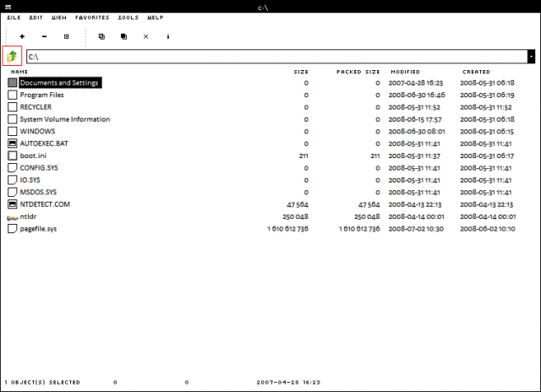Click into the C:\ address path field
Image resolution: width=541 pixels, height=392 pixels.
click(x=276, y=57)
